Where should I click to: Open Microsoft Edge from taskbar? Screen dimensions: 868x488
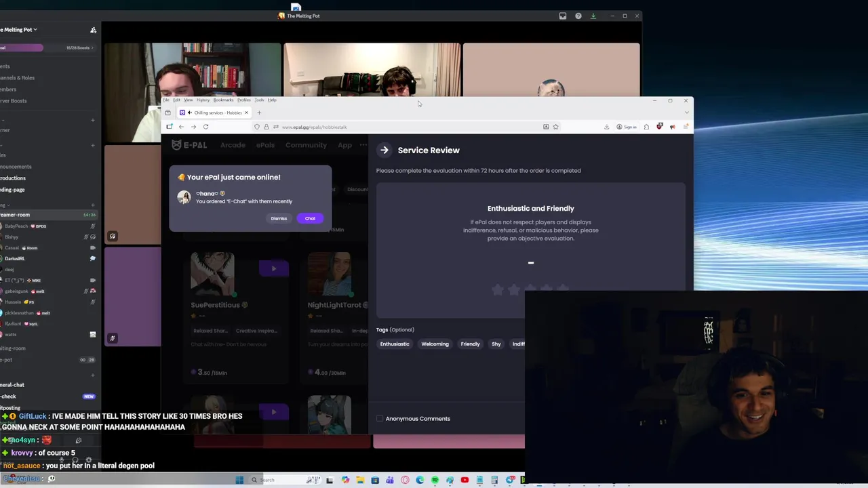click(420, 480)
